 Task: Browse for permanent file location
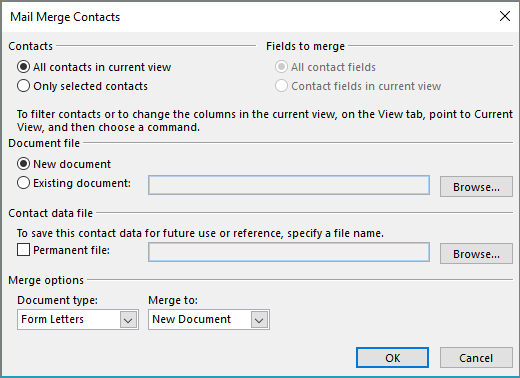point(476,254)
